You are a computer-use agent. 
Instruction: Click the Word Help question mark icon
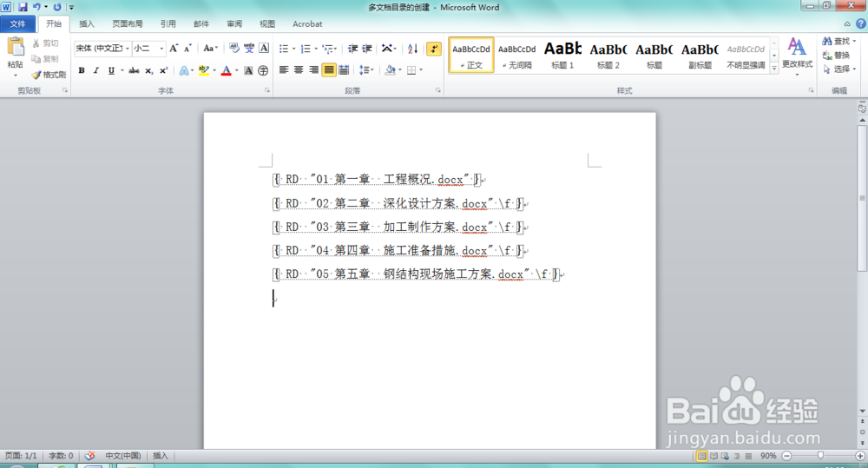click(861, 23)
